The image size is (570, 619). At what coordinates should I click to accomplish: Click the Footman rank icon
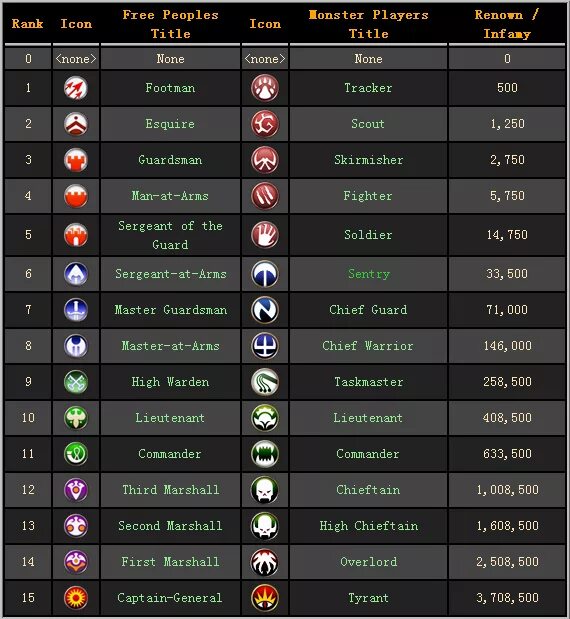[x=76, y=88]
